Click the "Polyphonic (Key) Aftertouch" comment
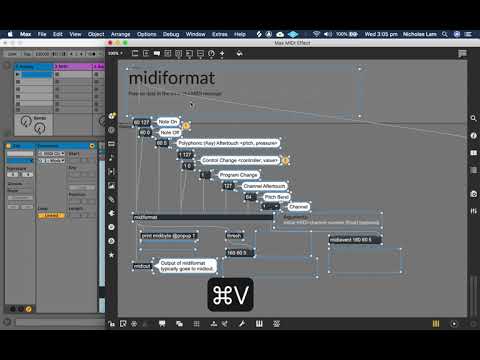Image resolution: width=480 pixels, height=360 pixels. click(228, 143)
